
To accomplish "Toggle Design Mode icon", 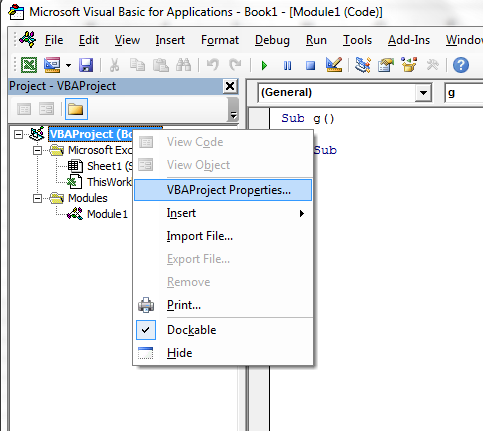I will pos(334,65).
